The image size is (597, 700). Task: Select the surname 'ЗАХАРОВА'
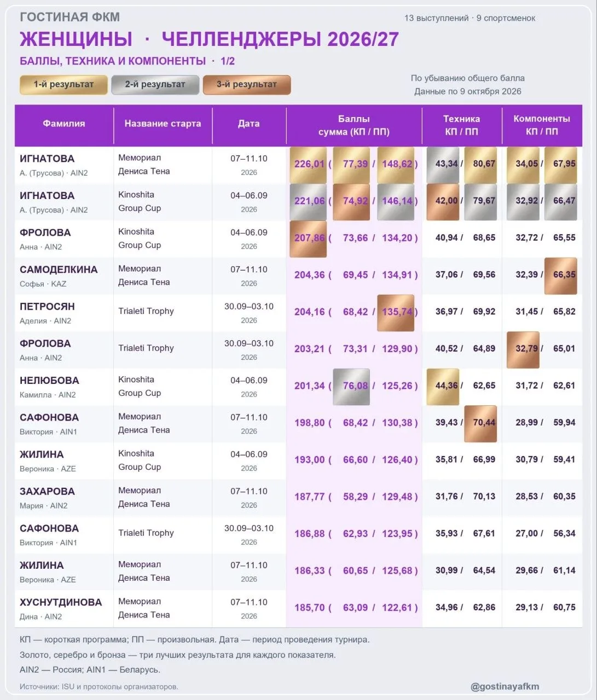click(x=47, y=492)
